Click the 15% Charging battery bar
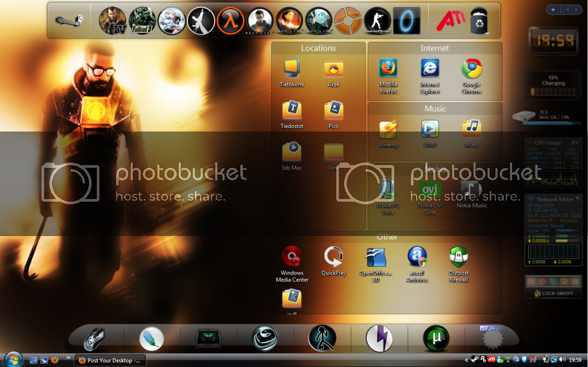Image resolution: width=588 pixels, height=367 pixels. 553,91
